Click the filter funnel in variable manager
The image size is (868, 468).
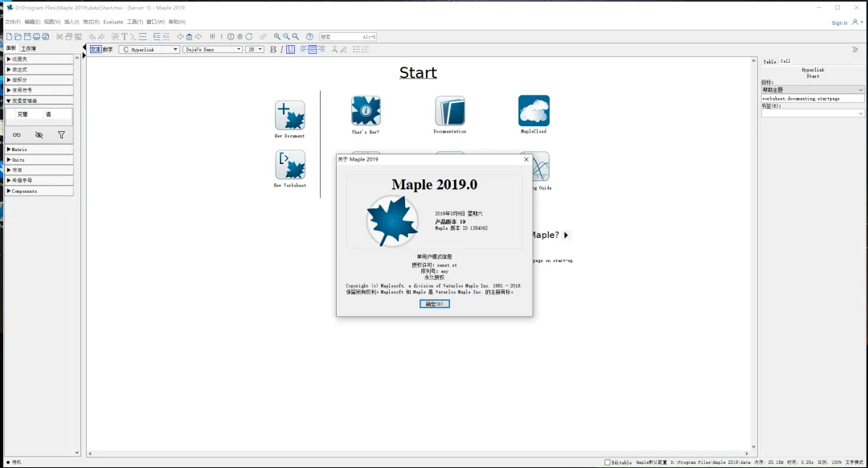pyautogui.click(x=61, y=134)
